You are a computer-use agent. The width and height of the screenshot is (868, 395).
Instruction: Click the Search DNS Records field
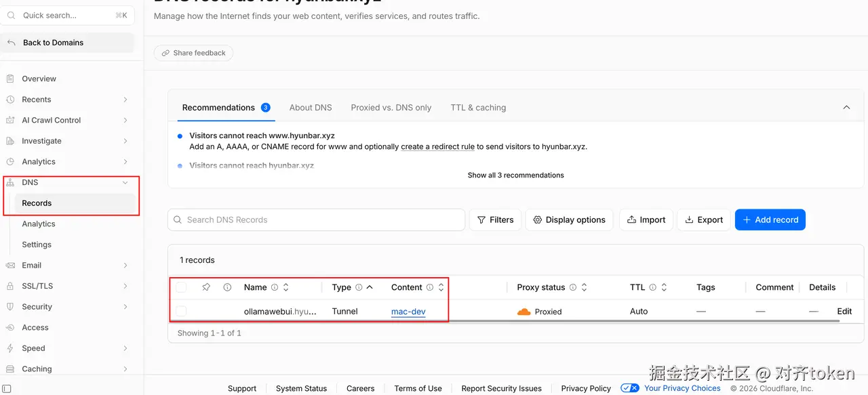pos(316,220)
